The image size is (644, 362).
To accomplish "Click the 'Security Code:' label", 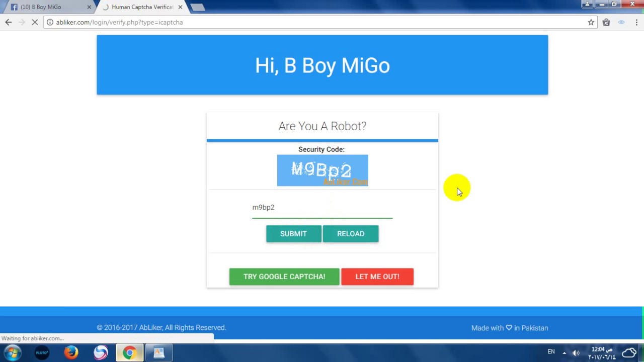I will [321, 149].
